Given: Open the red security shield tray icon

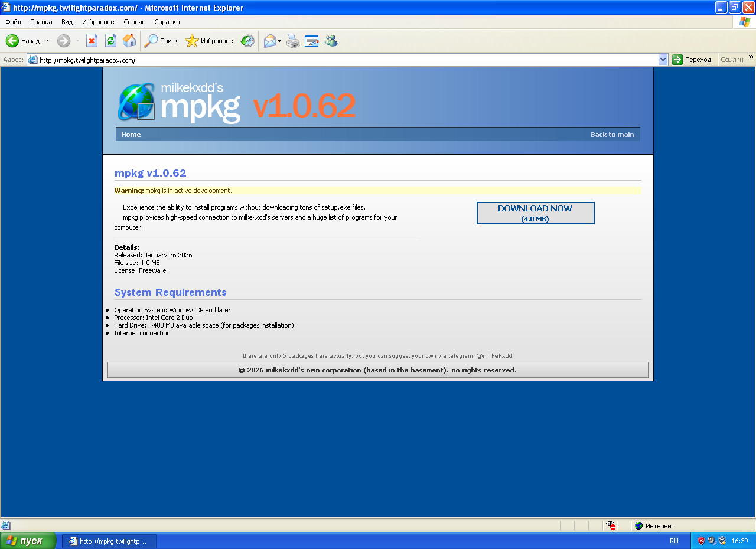Looking at the screenshot, I should click(701, 541).
